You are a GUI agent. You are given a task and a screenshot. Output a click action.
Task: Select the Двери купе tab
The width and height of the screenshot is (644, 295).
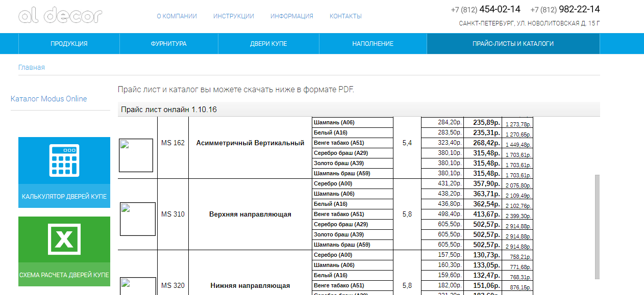(x=268, y=44)
